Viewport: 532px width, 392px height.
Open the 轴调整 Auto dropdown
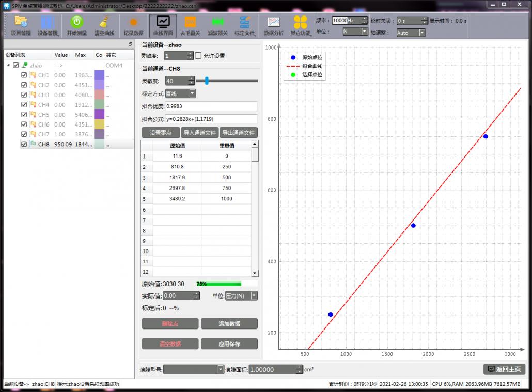tap(411, 33)
